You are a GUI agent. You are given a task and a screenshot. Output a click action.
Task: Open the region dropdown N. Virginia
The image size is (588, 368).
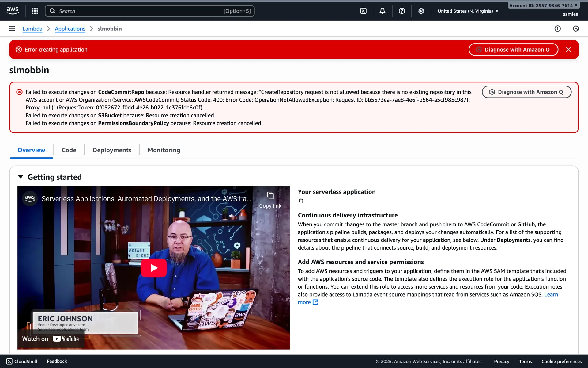468,11
